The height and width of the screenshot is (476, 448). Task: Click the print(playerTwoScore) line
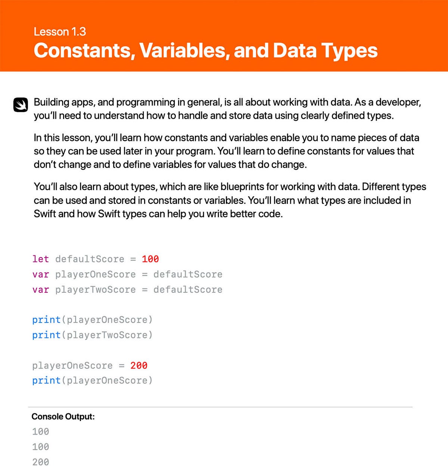(92, 335)
